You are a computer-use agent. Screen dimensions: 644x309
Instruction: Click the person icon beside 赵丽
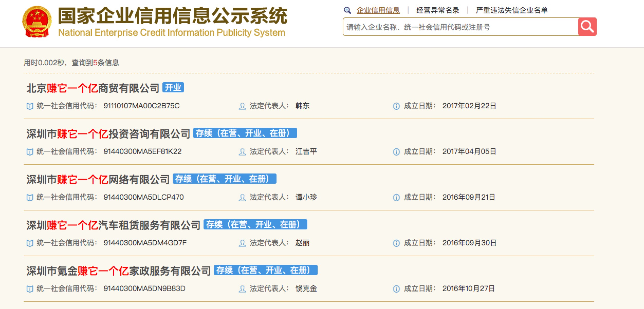point(242,243)
